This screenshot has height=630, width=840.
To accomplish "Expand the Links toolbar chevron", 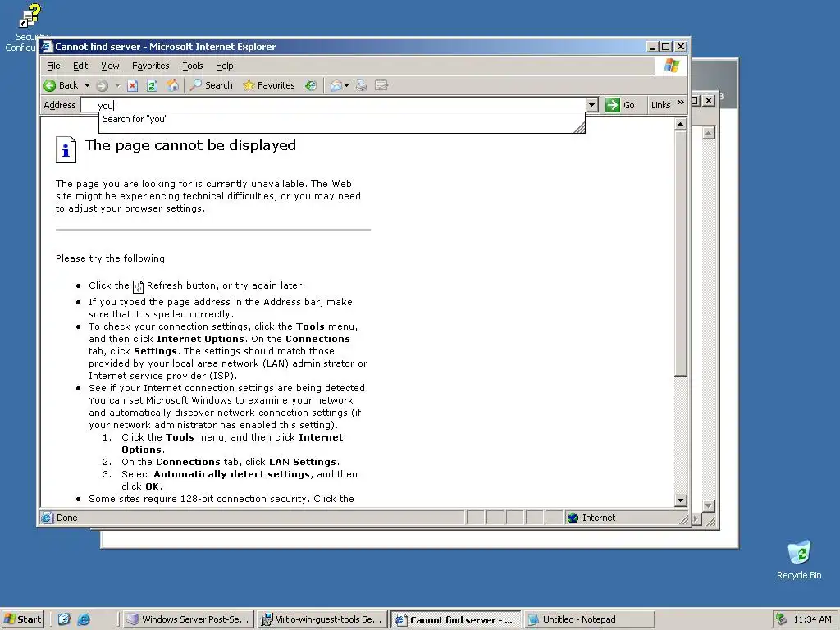I will point(680,103).
